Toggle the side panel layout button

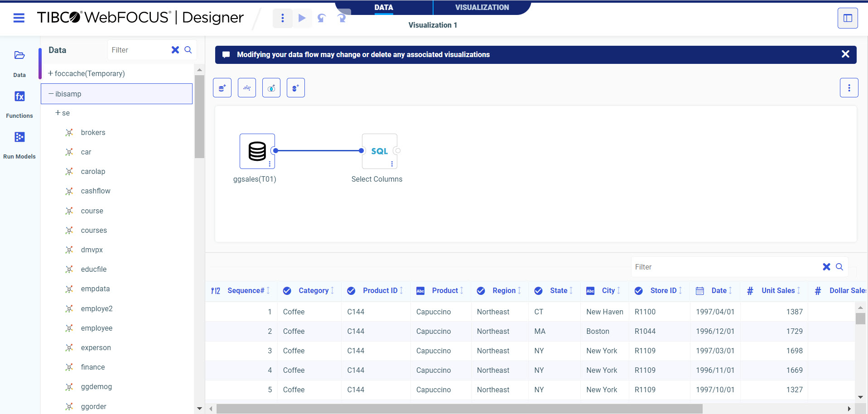click(x=847, y=18)
